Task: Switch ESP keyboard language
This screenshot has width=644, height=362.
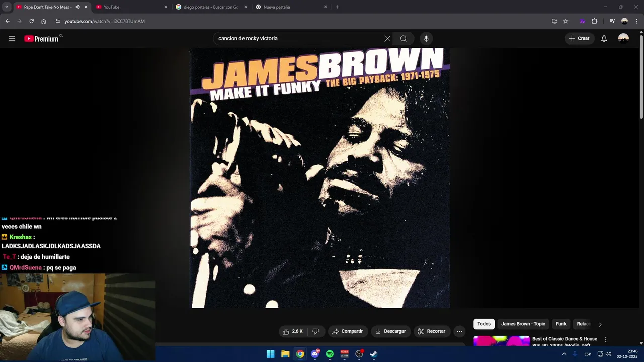Action: coord(588,354)
